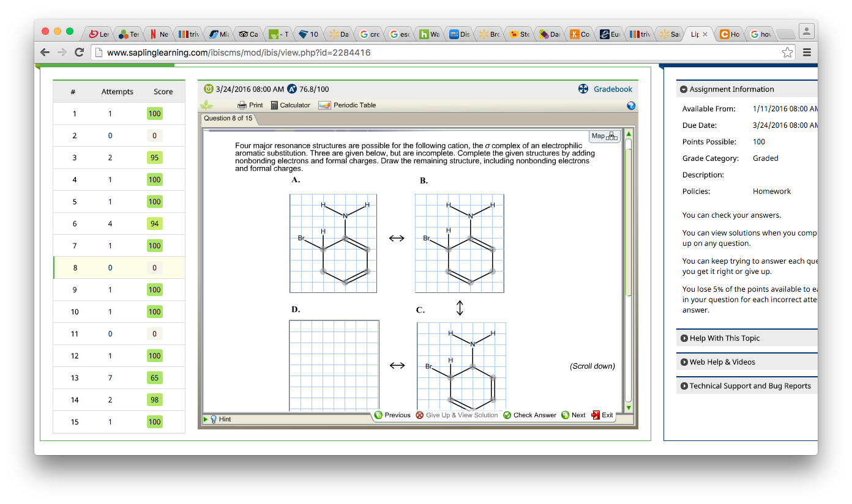852x504 pixels.
Task: Go to the Next question
Action: click(574, 415)
